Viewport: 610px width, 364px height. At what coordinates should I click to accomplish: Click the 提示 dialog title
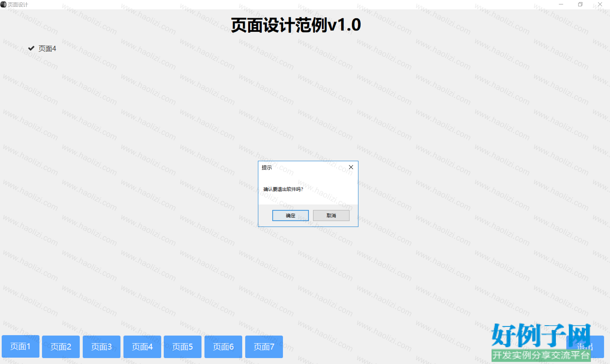pos(267,168)
